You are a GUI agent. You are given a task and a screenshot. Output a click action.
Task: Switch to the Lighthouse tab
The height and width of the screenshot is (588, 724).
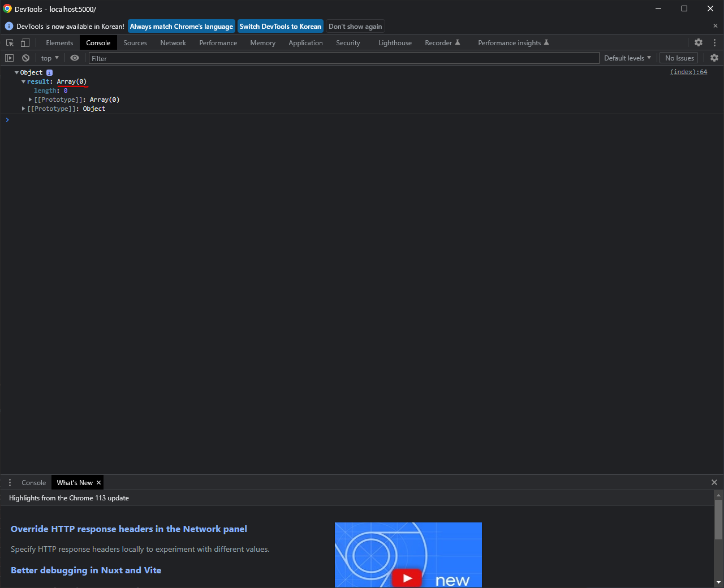tap(395, 43)
